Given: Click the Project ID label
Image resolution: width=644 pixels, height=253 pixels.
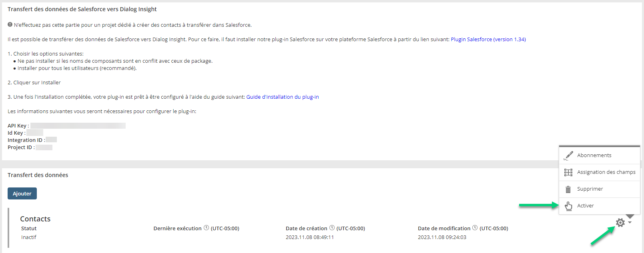Looking at the screenshot, I should pyautogui.click(x=21, y=147).
